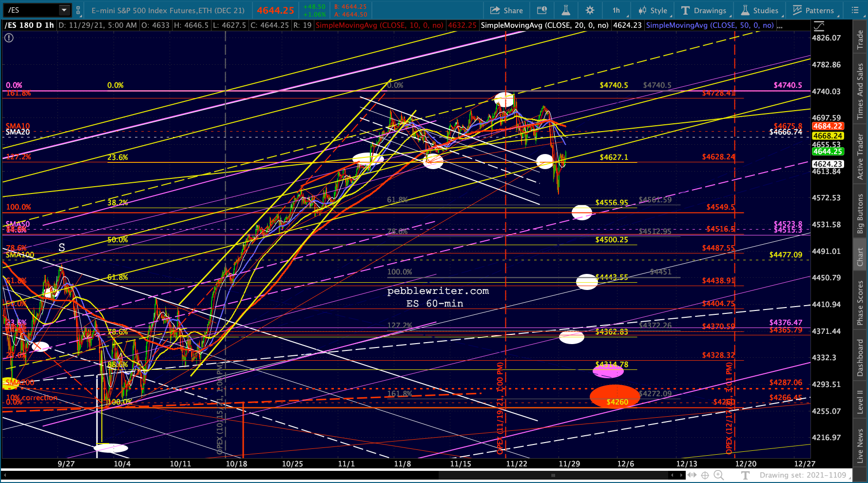Screen dimensions: 868x483
Task: Click the symbol link clip icon
Action: pyautogui.click(x=78, y=10)
